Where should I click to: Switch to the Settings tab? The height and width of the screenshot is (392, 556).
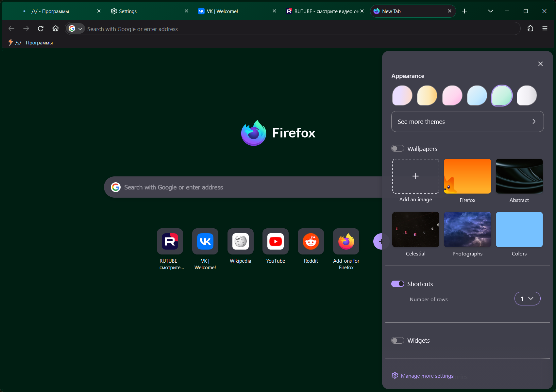[x=149, y=11]
